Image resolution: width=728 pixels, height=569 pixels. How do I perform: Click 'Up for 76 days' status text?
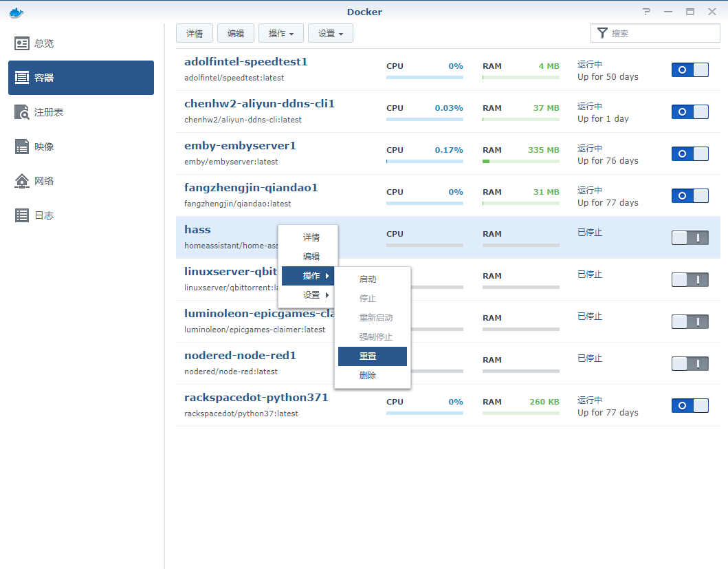(x=608, y=161)
